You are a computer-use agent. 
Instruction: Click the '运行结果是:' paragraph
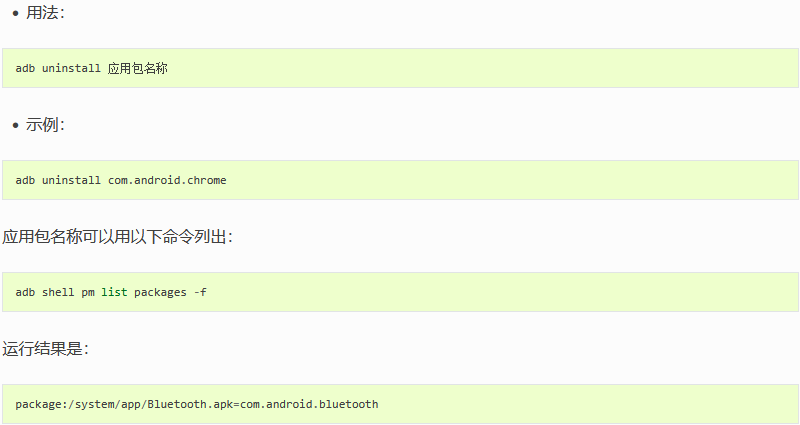pos(45,348)
